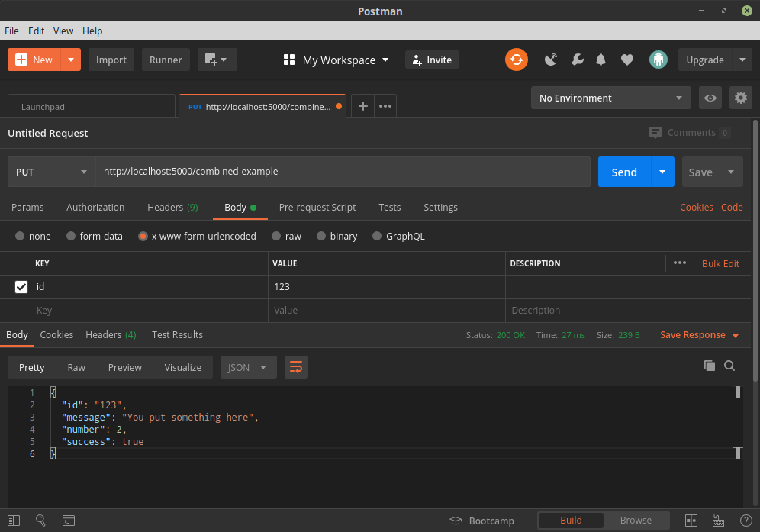Open manage environments gear icon

[x=741, y=98]
